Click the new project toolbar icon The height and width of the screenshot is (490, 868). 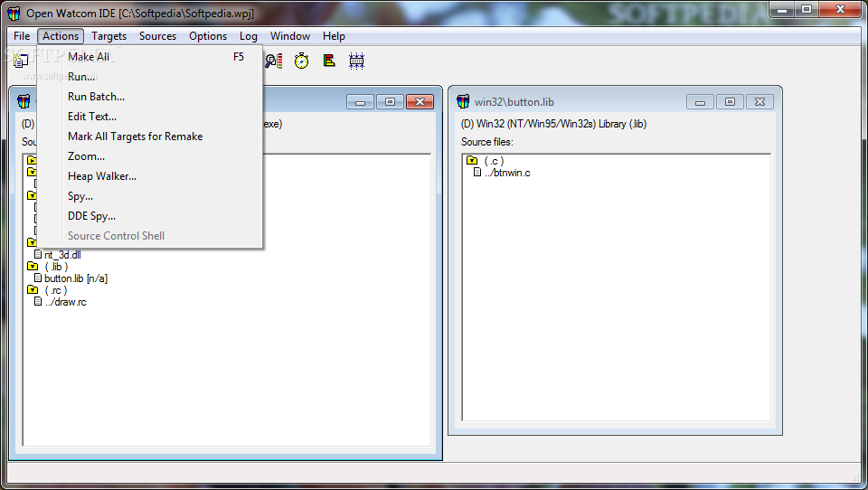(x=21, y=61)
